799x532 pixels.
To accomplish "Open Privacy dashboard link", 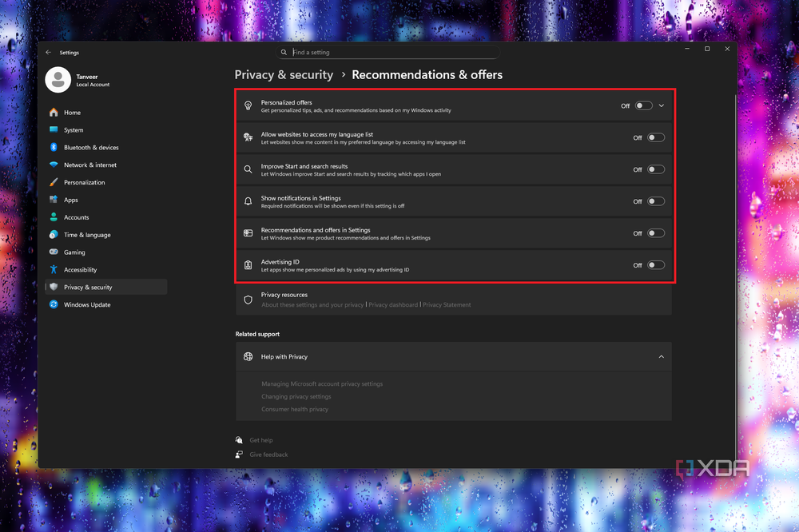I will pyautogui.click(x=393, y=304).
